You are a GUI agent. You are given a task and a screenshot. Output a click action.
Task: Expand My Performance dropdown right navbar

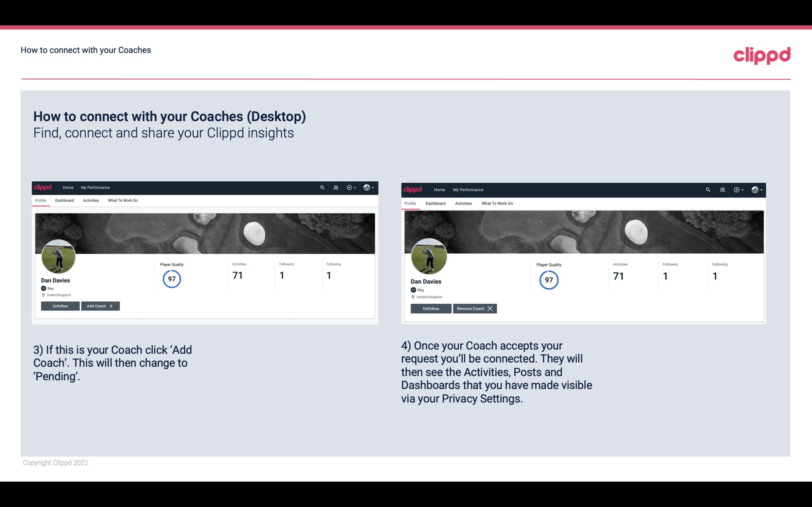[468, 189]
